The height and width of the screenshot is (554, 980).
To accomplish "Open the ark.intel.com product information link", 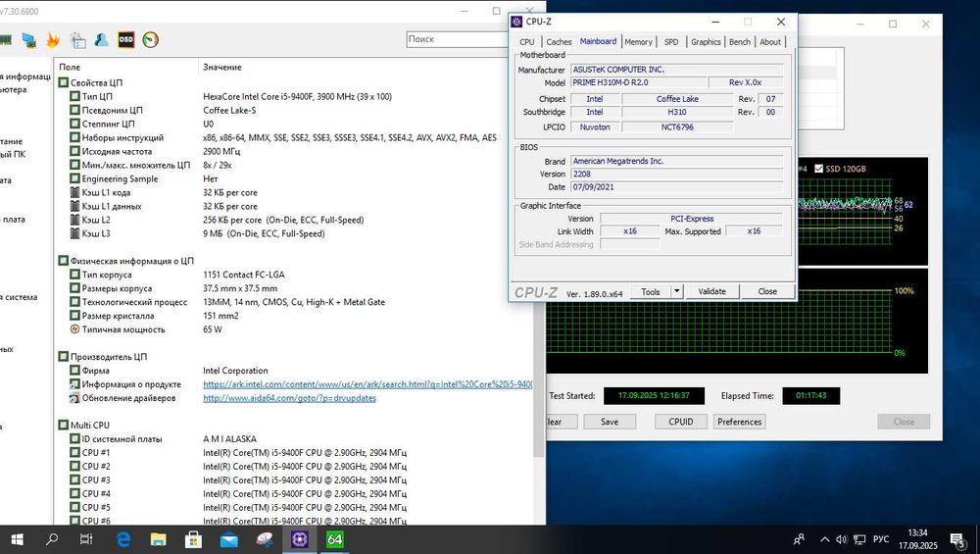I will point(367,384).
